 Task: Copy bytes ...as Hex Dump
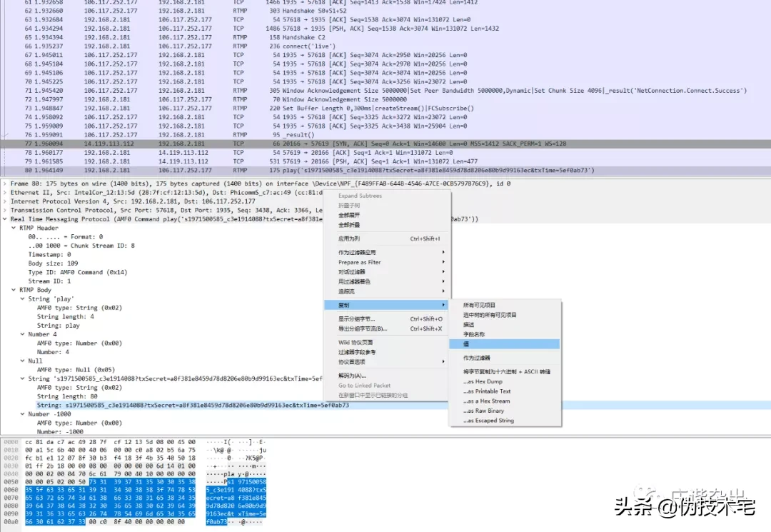click(x=505, y=381)
